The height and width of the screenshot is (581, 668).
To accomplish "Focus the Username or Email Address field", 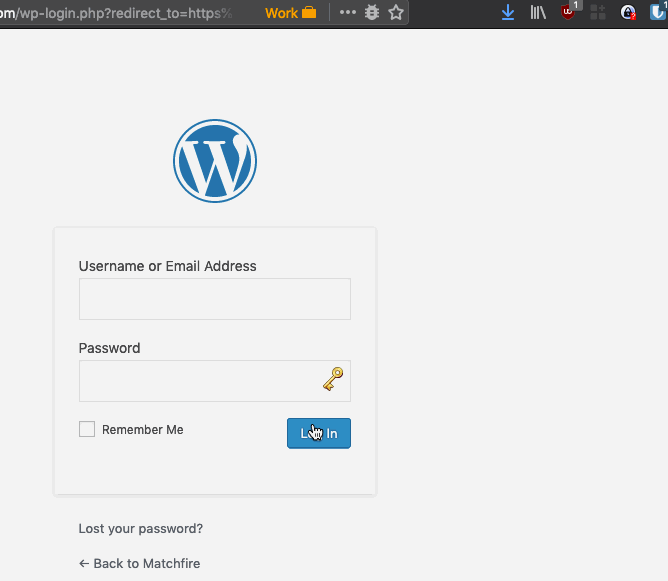I will point(214,299).
